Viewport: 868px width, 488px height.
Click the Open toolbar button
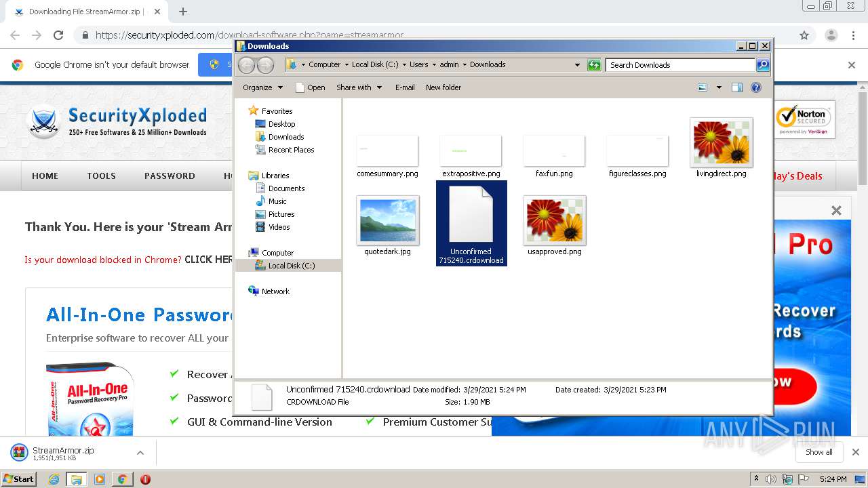(311, 87)
